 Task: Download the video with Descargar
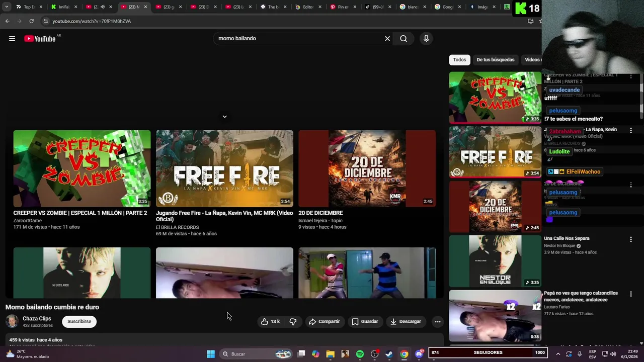[x=406, y=322]
